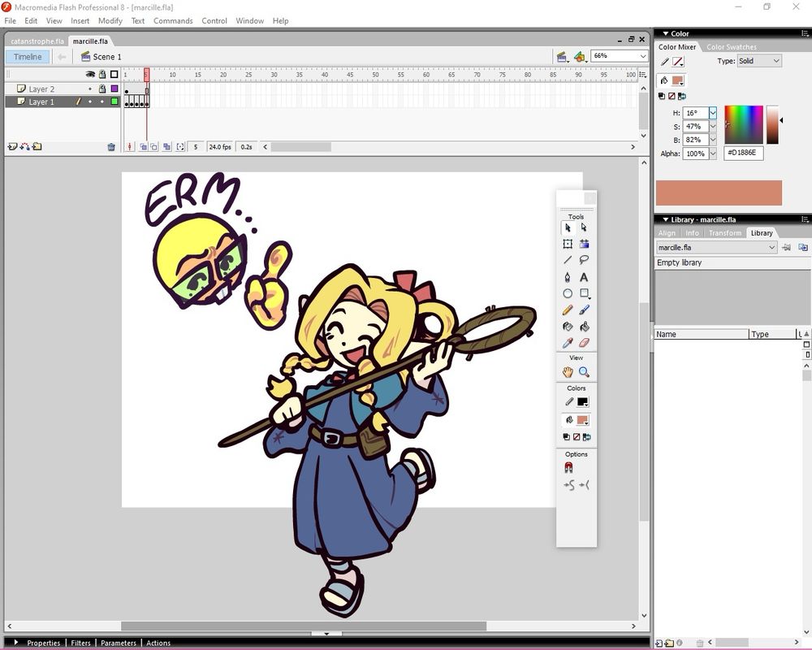Select the Pencil tool

[568, 310]
